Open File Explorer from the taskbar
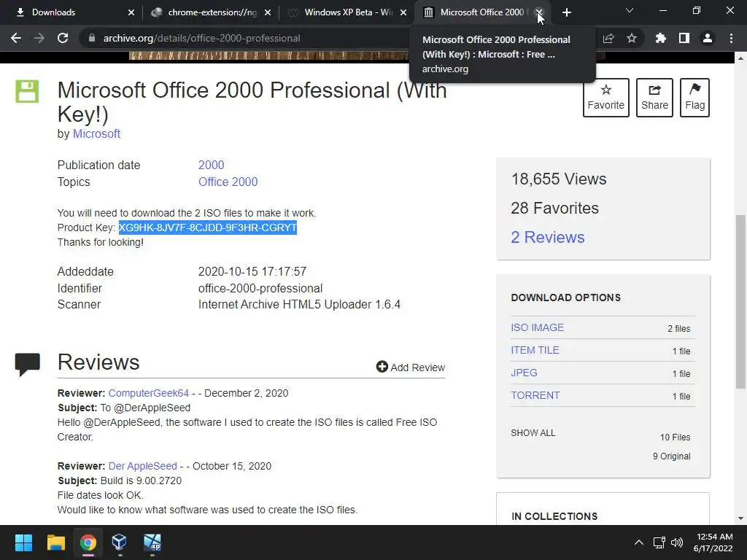747x560 pixels. [55, 542]
